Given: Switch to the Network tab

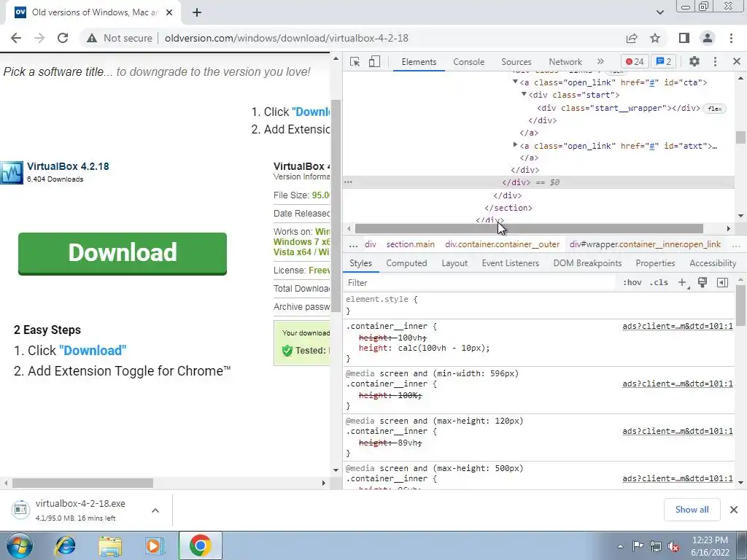Looking at the screenshot, I should click(x=565, y=62).
